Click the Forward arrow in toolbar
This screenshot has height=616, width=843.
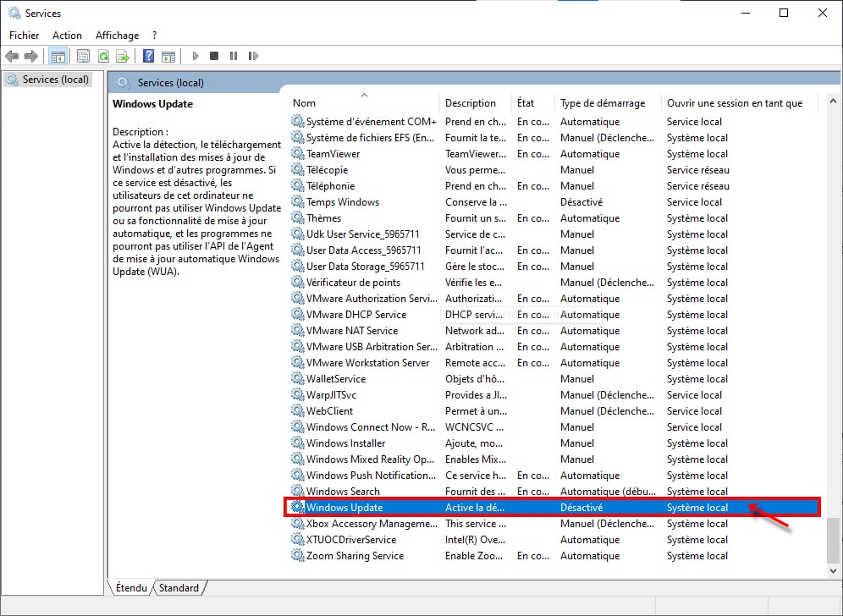31,56
